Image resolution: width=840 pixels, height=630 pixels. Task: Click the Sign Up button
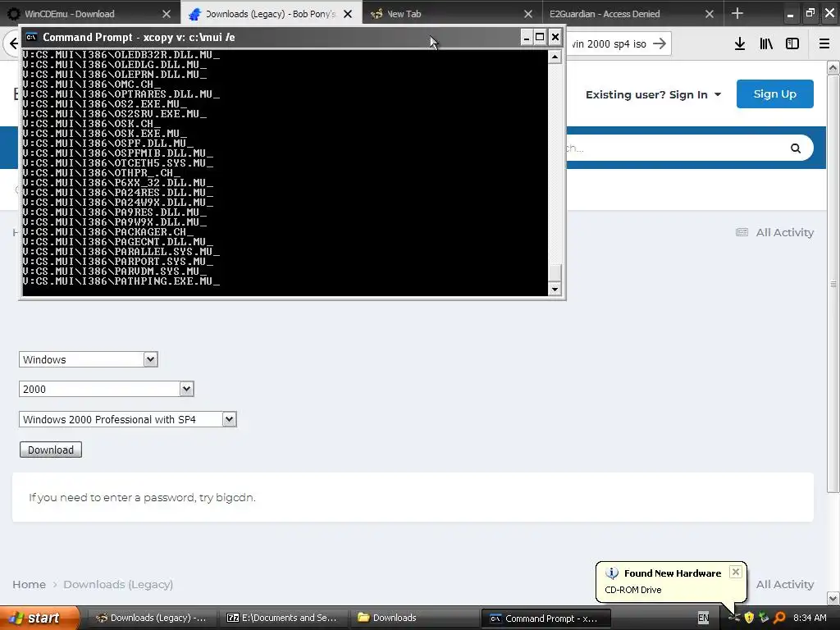point(774,94)
